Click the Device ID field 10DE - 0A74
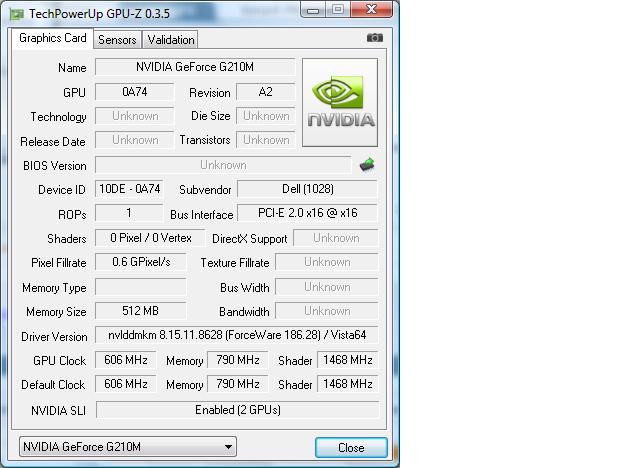This screenshot has height=468, width=640. pos(129,189)
